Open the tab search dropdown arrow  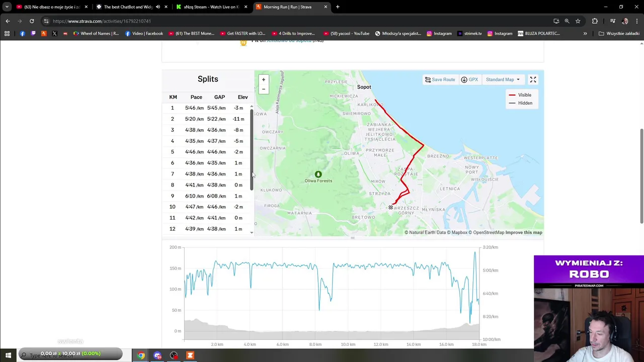click(7, 7)
